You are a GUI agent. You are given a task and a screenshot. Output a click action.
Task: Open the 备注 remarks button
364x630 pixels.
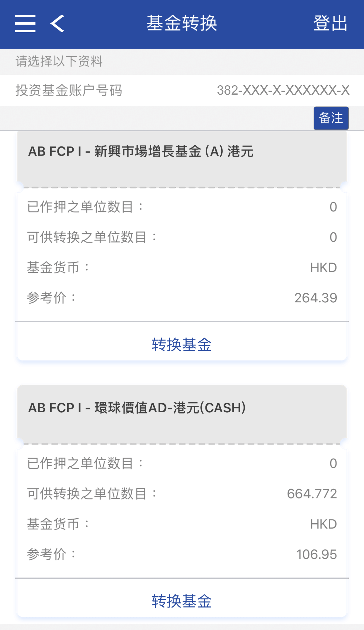tap(331, 118)
